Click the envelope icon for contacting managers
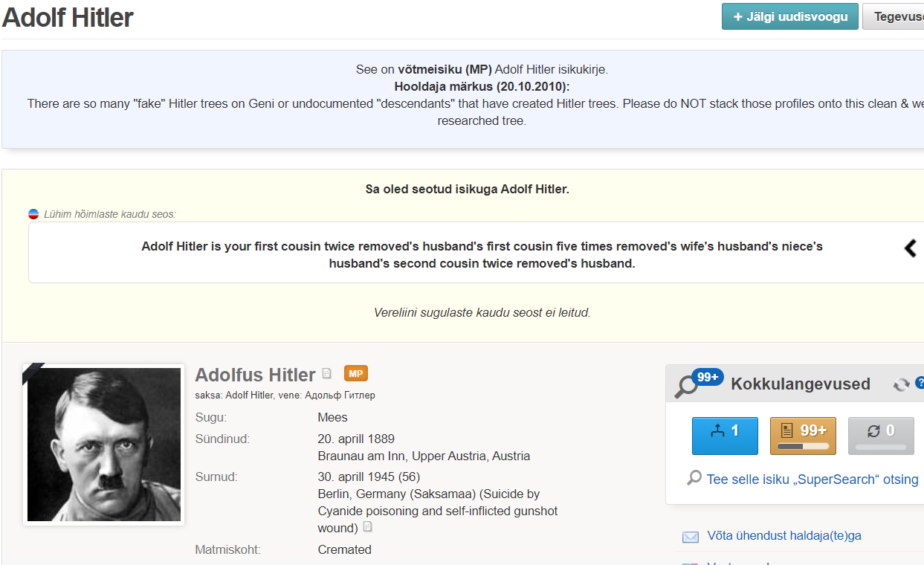Image resolution: width=924 pixels, height=565 pixels. coord(691,536)
